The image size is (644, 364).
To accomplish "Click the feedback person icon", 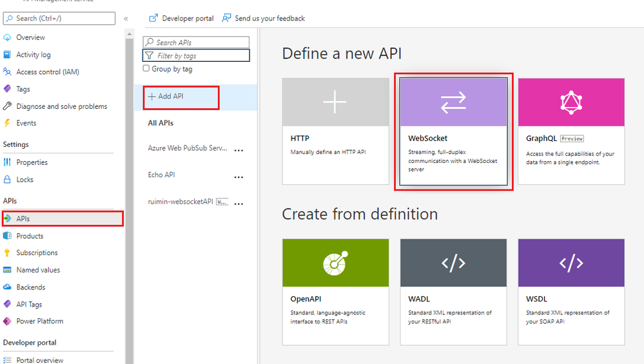I will pos(226,18).
